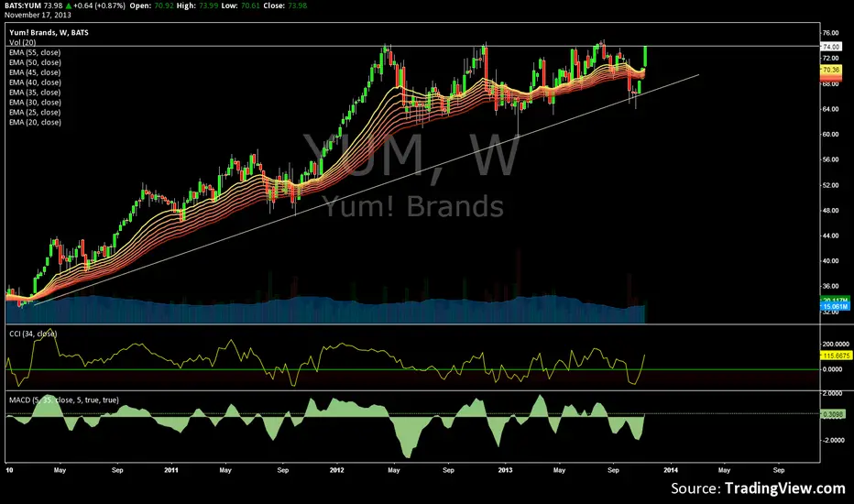Click the 74.00 horizontal line price tag

[830, 47]
